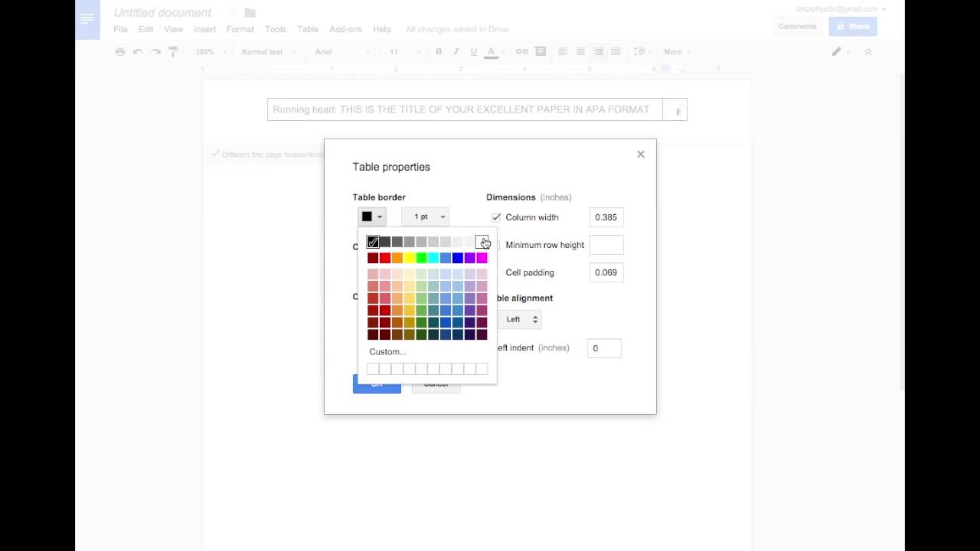980x551 pixels.
Task: Pick the bright yellow color swatch
Action: (409, 258)
